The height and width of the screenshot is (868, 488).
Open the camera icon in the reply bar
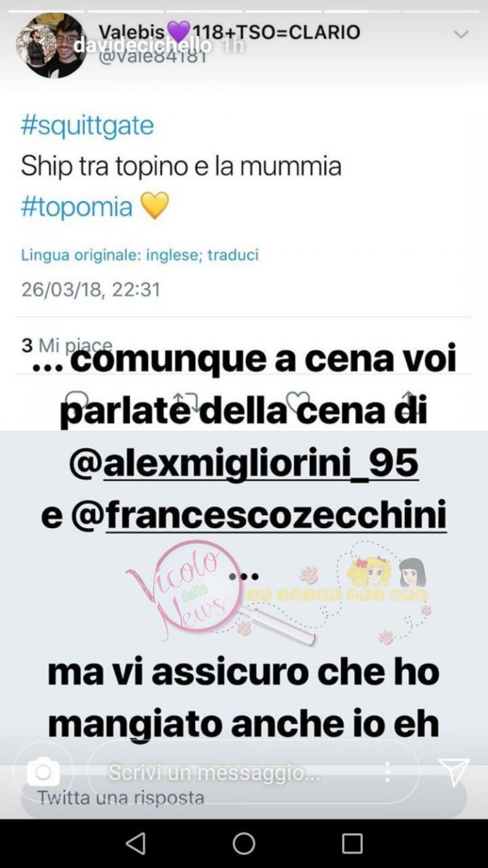43,772
